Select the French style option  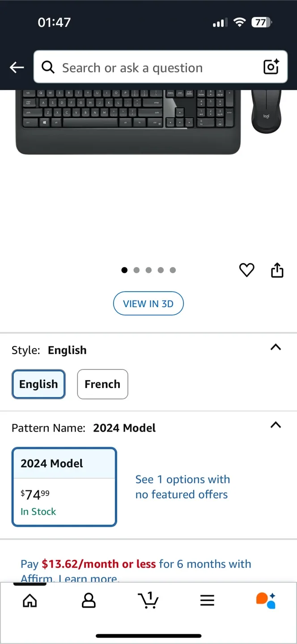(102, 384)
